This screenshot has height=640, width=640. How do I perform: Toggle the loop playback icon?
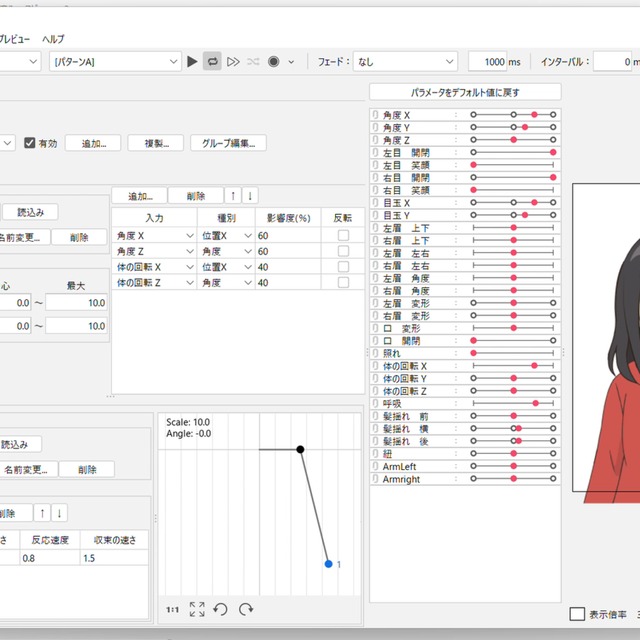[x=212, y=62]
